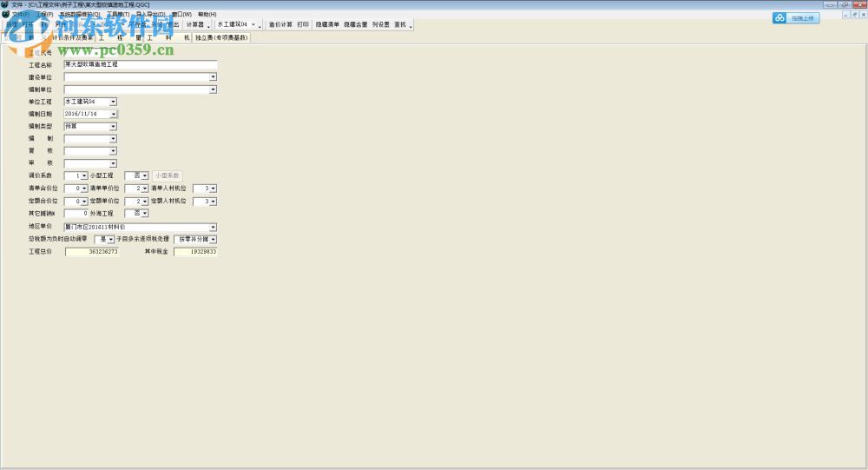Viewport: 868px width, 470px height.
Task: Open the 窗口(W) menu
Action: tap(181, 15)
